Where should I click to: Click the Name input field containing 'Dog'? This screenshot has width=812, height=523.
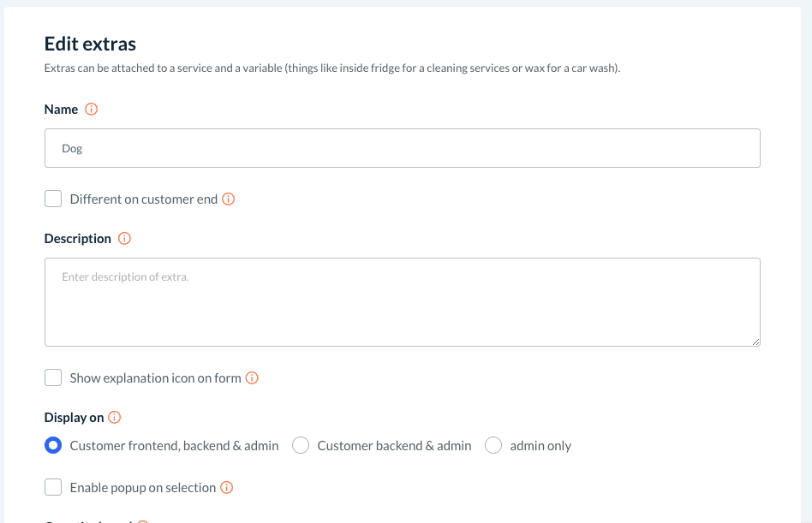point(402,148)
